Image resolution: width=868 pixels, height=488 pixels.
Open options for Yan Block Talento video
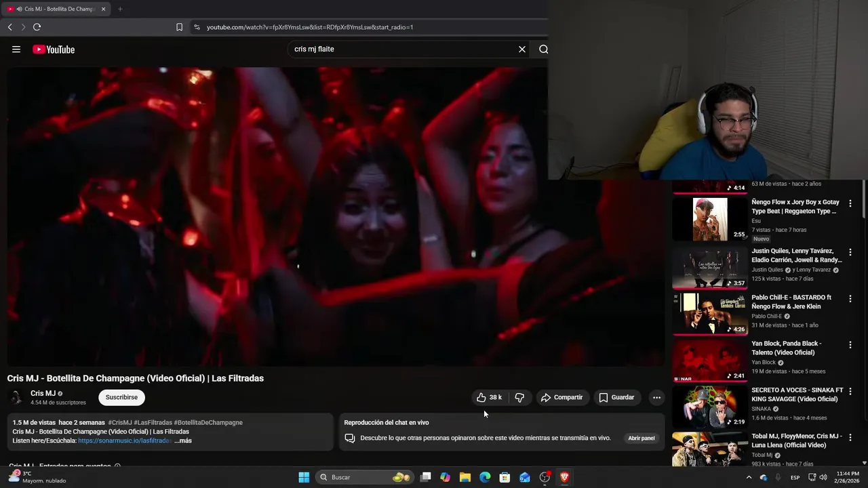click(850, 345)
